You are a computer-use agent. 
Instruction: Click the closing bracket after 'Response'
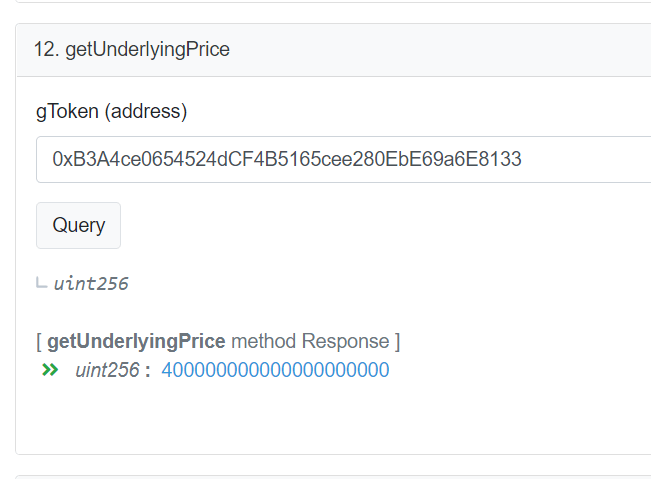tap(397, 342)
